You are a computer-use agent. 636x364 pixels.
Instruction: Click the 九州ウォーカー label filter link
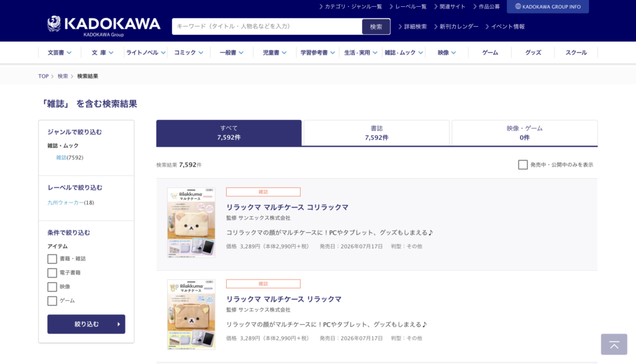[65, 202]
